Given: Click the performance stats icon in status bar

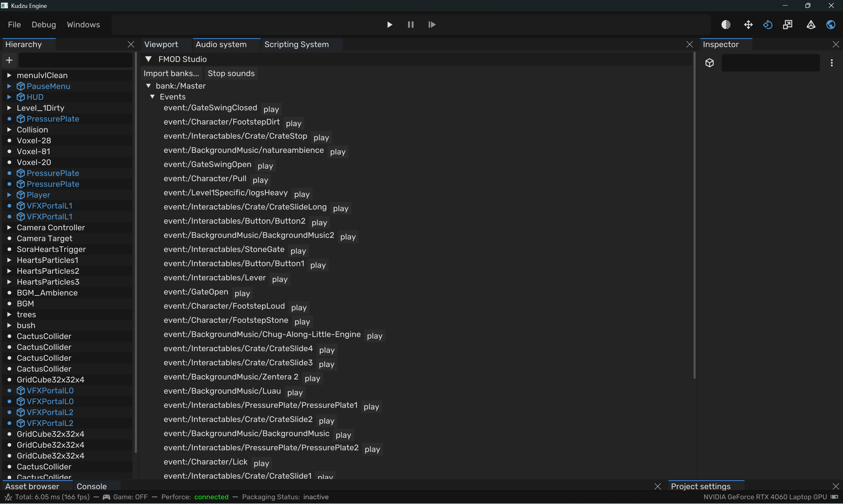Looking at the screenshot, I should pos(9,497).
